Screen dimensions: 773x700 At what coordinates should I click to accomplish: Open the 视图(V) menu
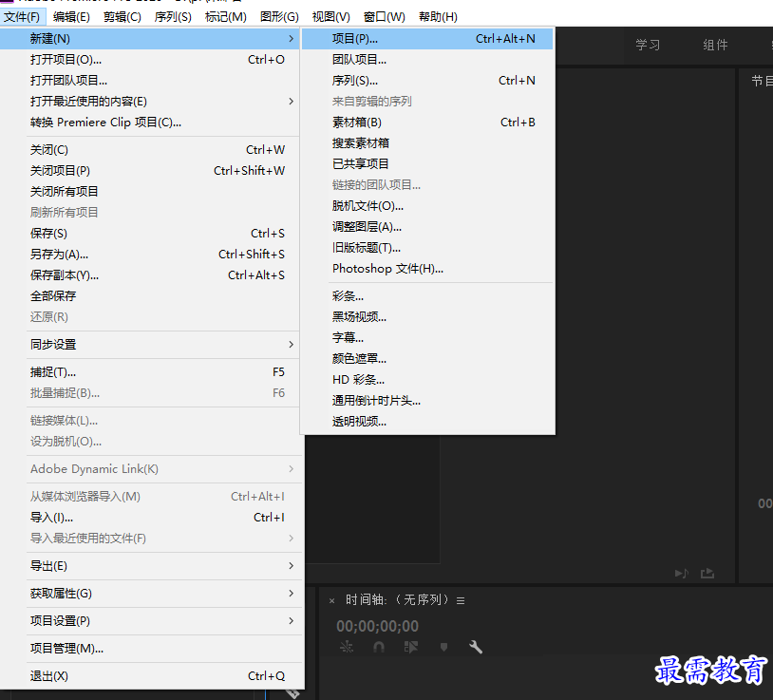331,17
